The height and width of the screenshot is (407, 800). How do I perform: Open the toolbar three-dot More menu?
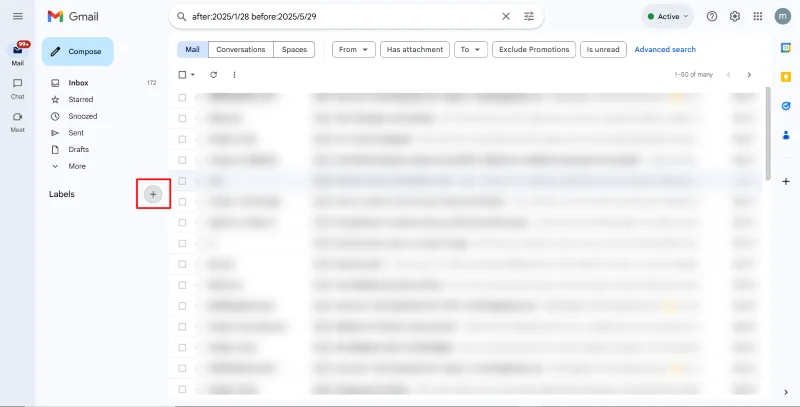point(234,74)
